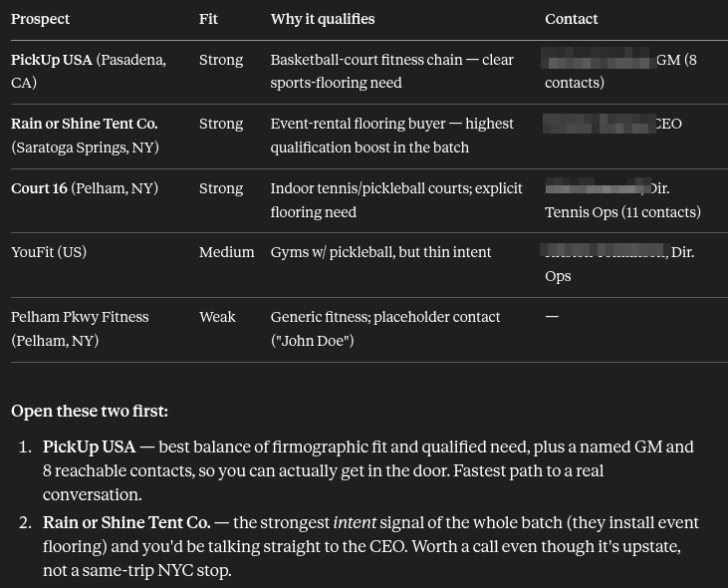Click the 'Open these two first:' heading
This screenshot has width=728, height=588.
90,411
